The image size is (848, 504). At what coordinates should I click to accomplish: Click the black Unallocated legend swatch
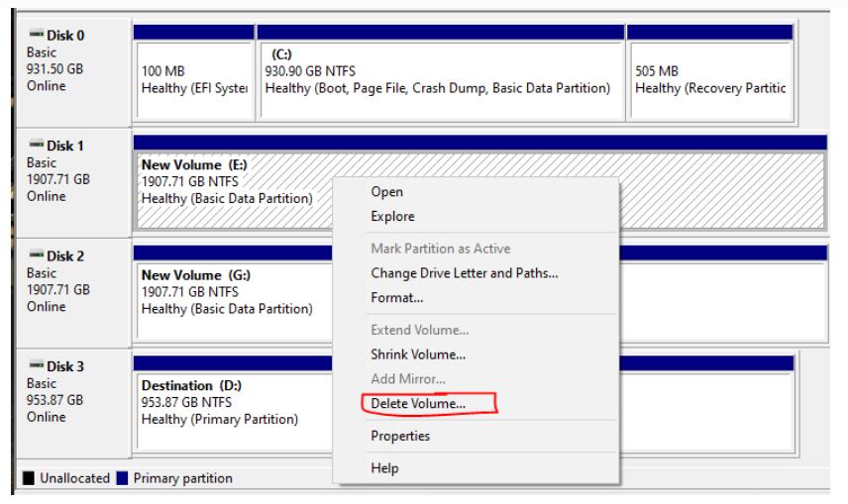coord(27,479)
